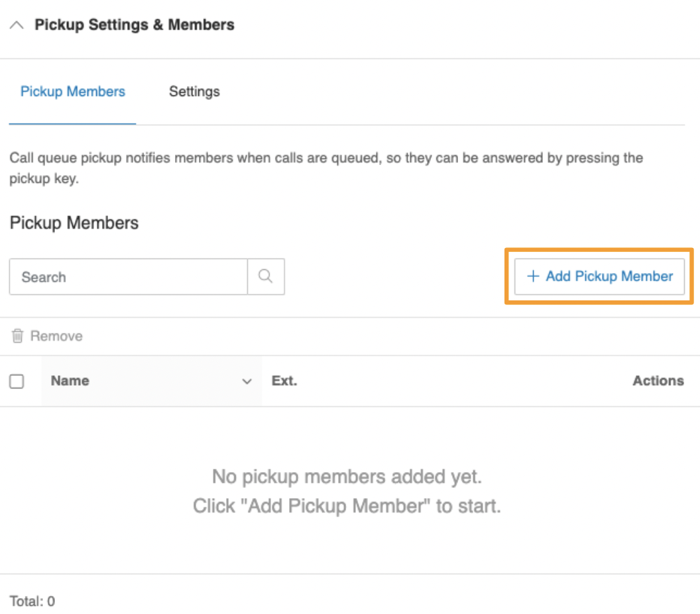Click the plus icon on Add Pickup Member
The width and height of the screenshot is (700, 614).
point(532,276)
